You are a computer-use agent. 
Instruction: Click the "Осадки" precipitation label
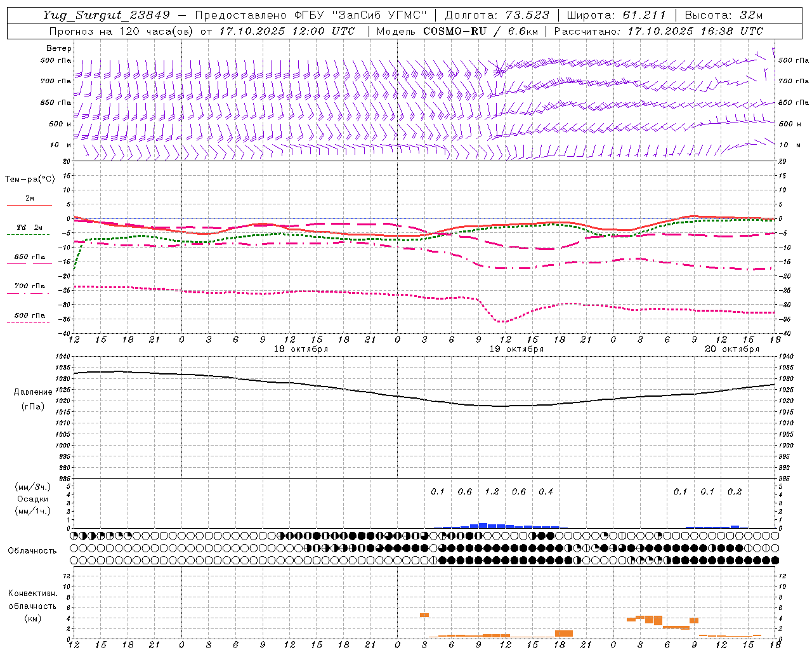point(33,499)
